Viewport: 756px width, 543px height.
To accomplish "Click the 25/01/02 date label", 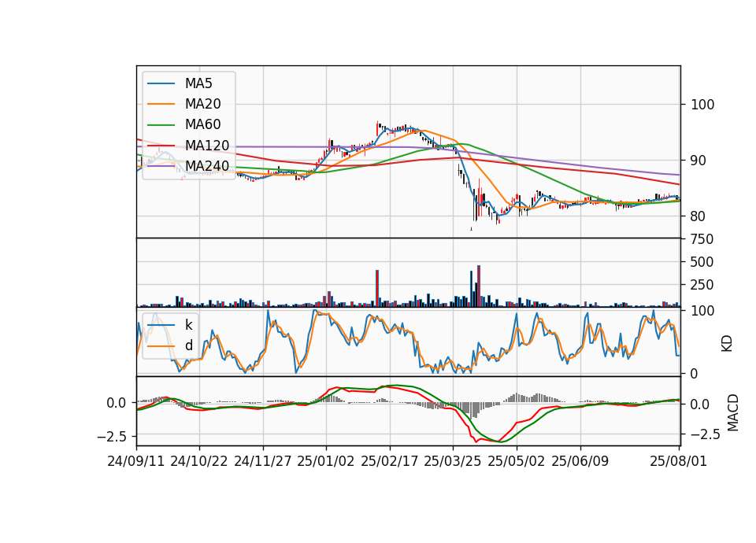I will [x=326, y=461].
